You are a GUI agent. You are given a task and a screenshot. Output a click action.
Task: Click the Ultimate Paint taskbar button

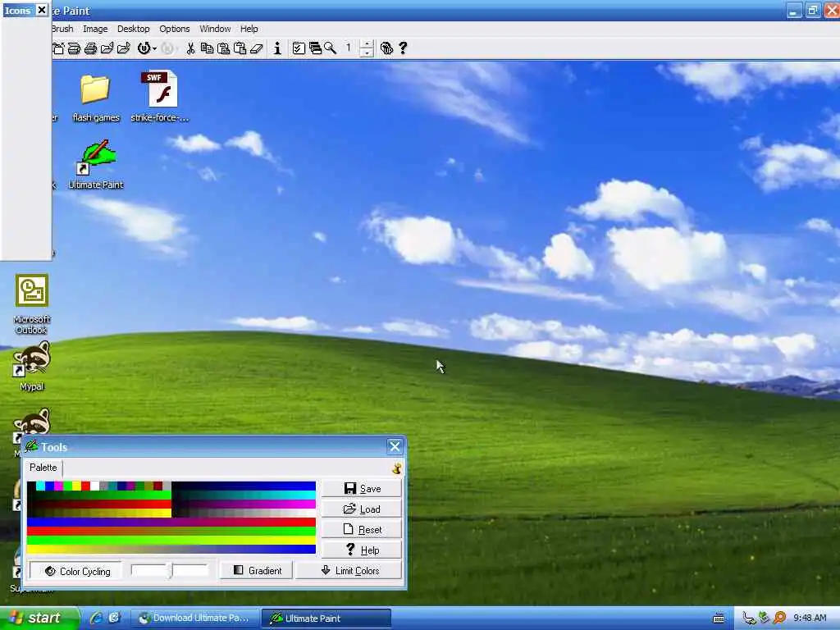pos(326,619)
